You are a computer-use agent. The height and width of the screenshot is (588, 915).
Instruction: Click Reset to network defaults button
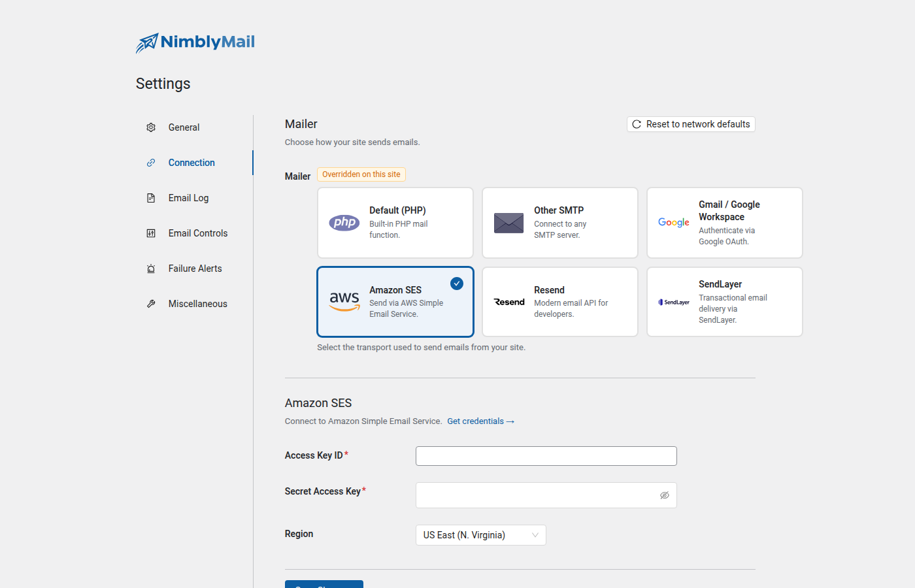691,124
